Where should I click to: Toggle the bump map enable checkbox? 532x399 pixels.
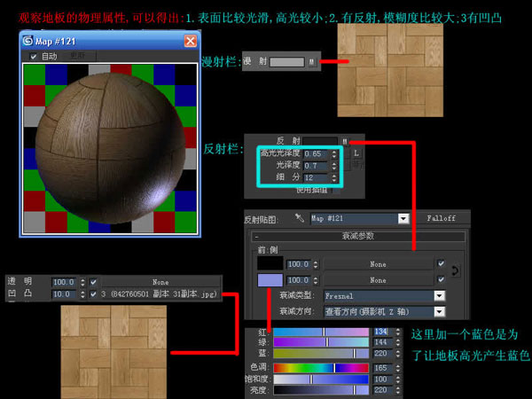tap(93, 293)
